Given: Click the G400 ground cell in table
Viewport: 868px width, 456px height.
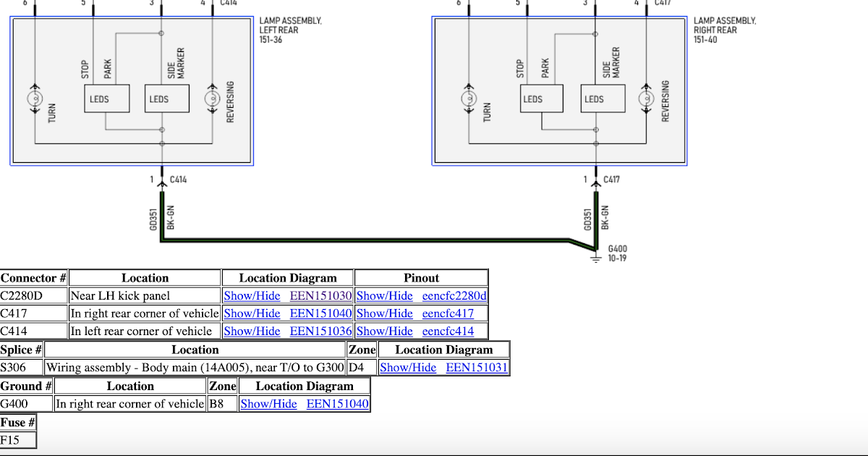Looking at the screenshot, I should pos(26,403).
